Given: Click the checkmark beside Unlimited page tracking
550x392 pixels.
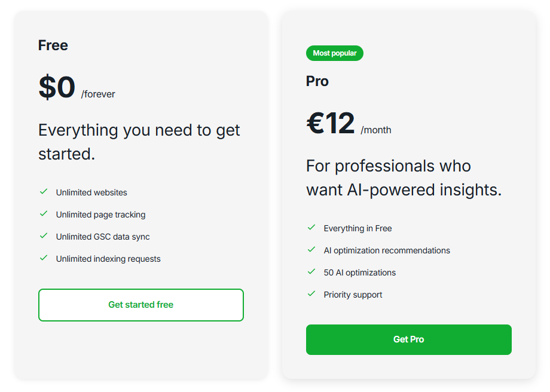Looking at the screenshot, I should pos(44,215).
